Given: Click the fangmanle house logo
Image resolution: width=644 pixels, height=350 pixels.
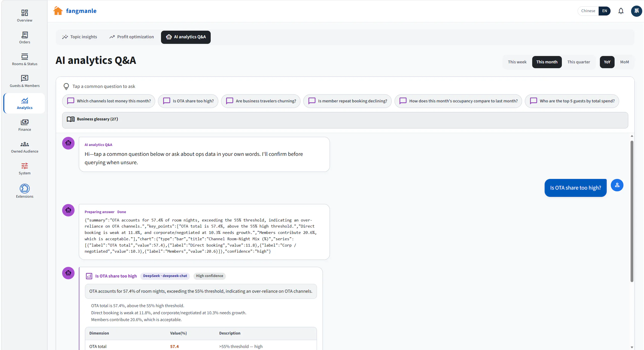Looking at the screenshot, I should pyautogui.click(x=58, y=11).
